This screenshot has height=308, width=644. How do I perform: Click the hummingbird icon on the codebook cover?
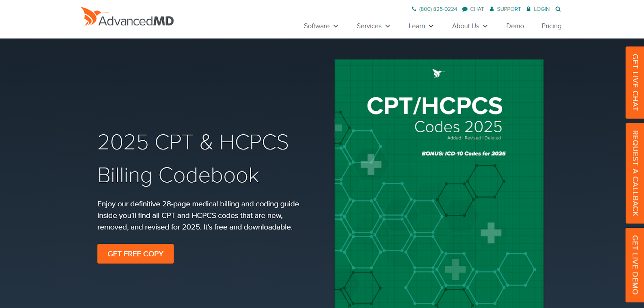click(x=439, y=73)
